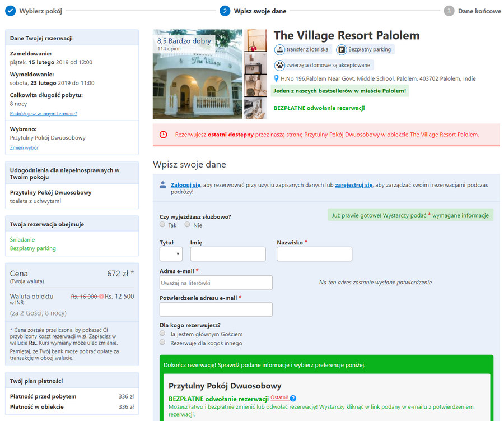Click the question icon beside Rs. 16 000
Viewport: 504px width, 421px height.
click(101, 297)
